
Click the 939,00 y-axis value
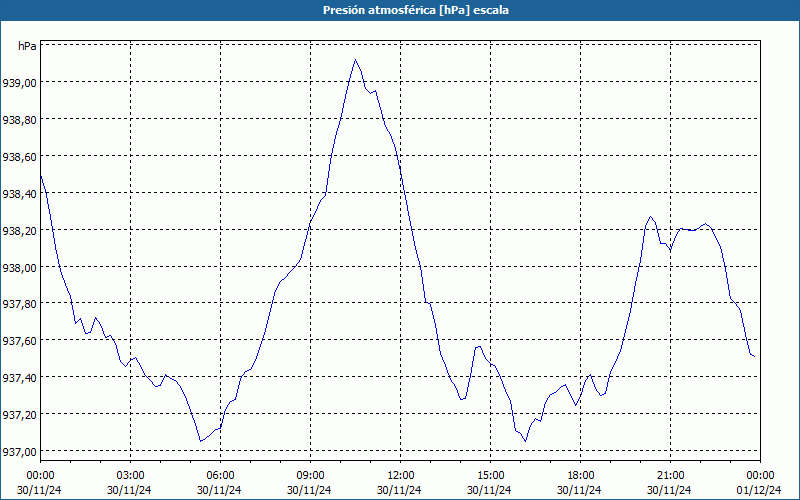19,83
